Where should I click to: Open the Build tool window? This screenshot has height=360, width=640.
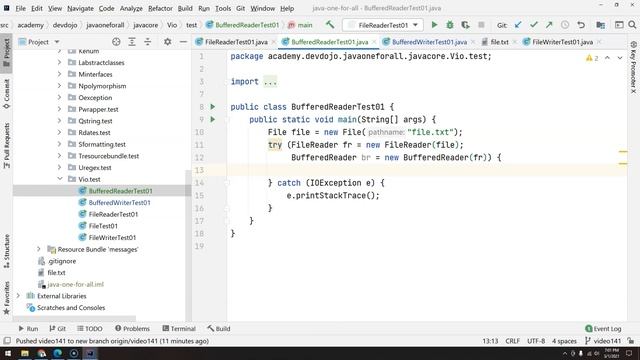pyautogui.click(x=219, y=328)
